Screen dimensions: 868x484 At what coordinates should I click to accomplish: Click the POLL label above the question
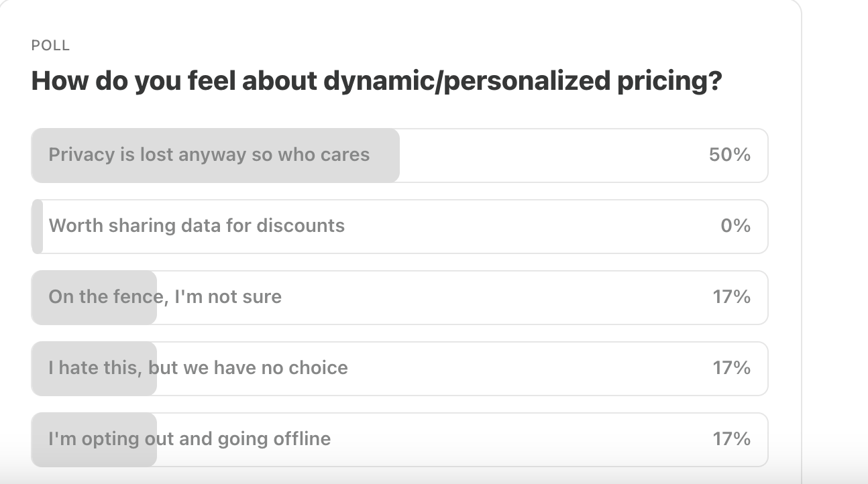click(x=50, y=46)
